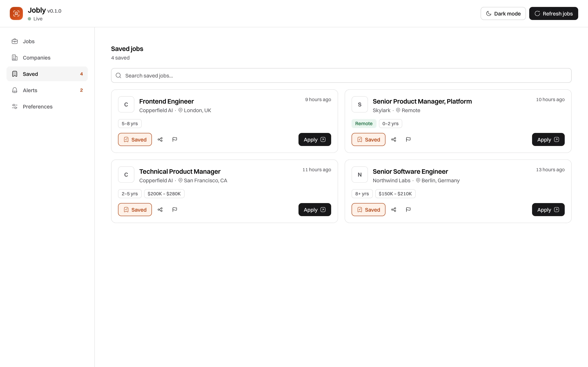The height and width of the screenshot is (367, 588).
Task: Share the Frontend Engineer job
Action: pos(160,139)
